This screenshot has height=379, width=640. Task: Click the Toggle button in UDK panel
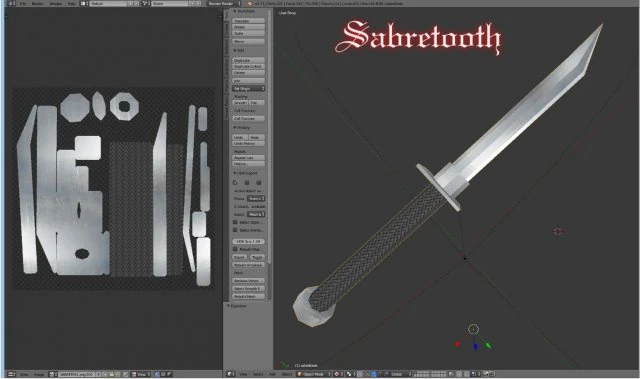[257, 257]
